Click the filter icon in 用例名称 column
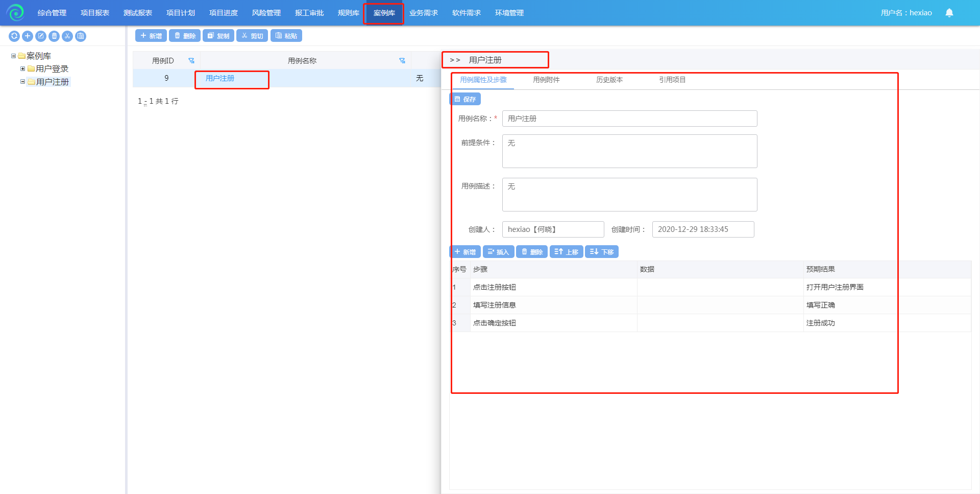The width and height of the screenshot is (980, 494). point(402,61)
